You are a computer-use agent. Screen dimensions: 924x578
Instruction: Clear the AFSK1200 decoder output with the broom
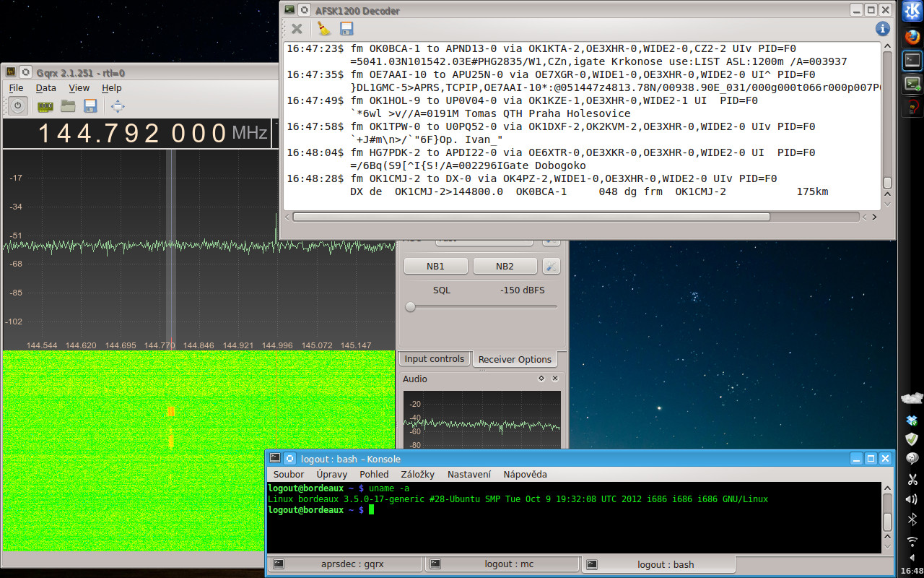click(324, 29)
